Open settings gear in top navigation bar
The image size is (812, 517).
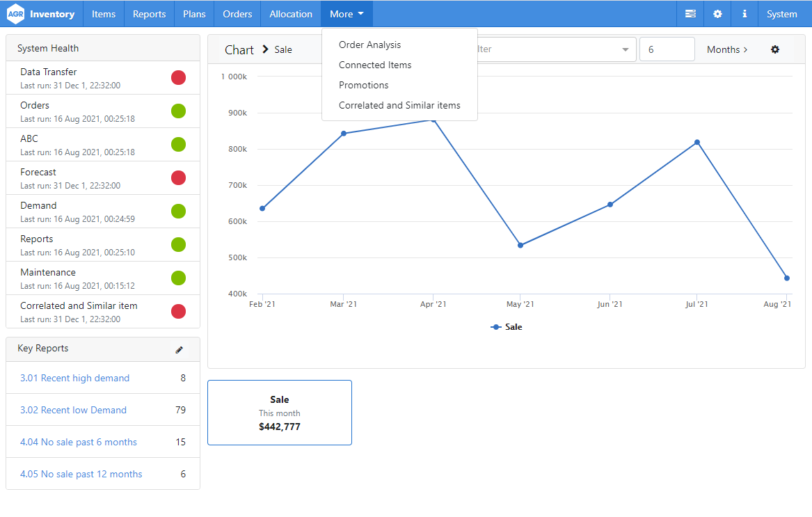pyautogui.click(x=717, y=14)
